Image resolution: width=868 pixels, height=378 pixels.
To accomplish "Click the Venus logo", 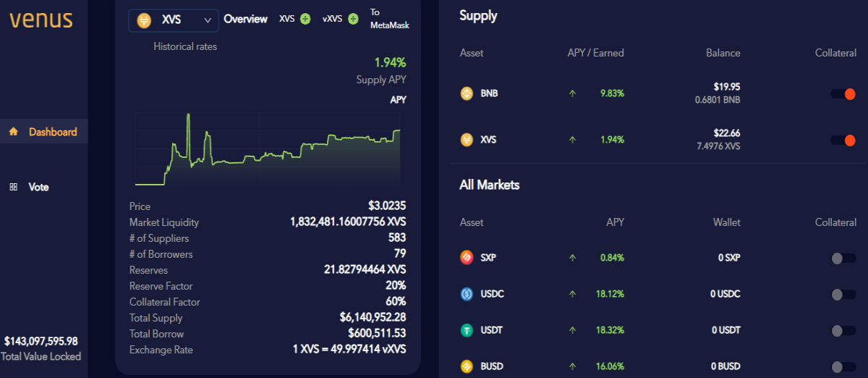I will (41, 20).
